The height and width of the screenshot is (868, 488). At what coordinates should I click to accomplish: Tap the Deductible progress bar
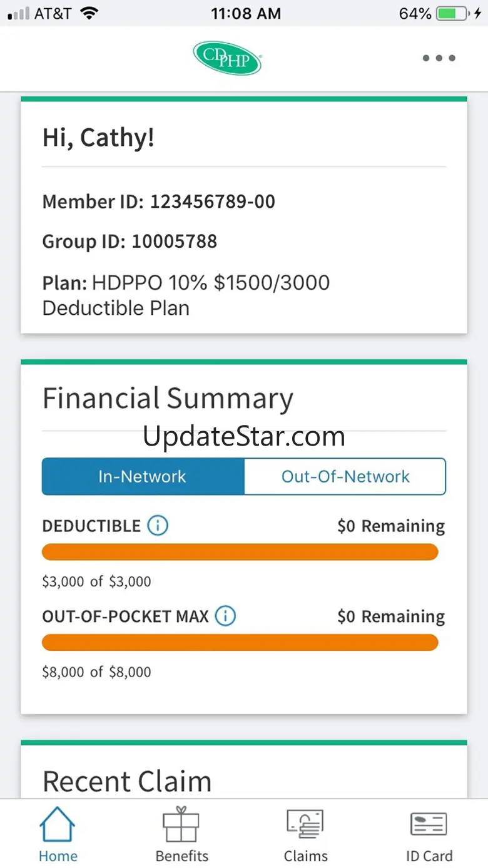pyautogui.click(x=240, y=552)
